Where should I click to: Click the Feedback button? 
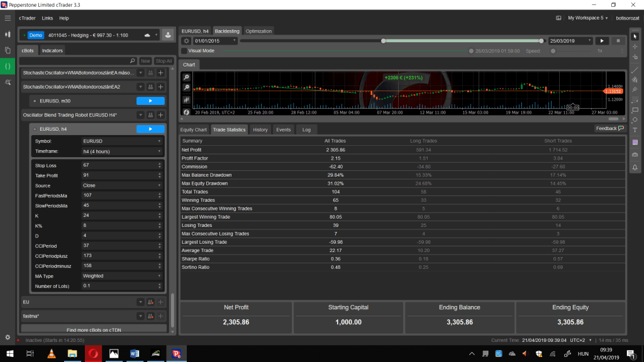[609, 128]
